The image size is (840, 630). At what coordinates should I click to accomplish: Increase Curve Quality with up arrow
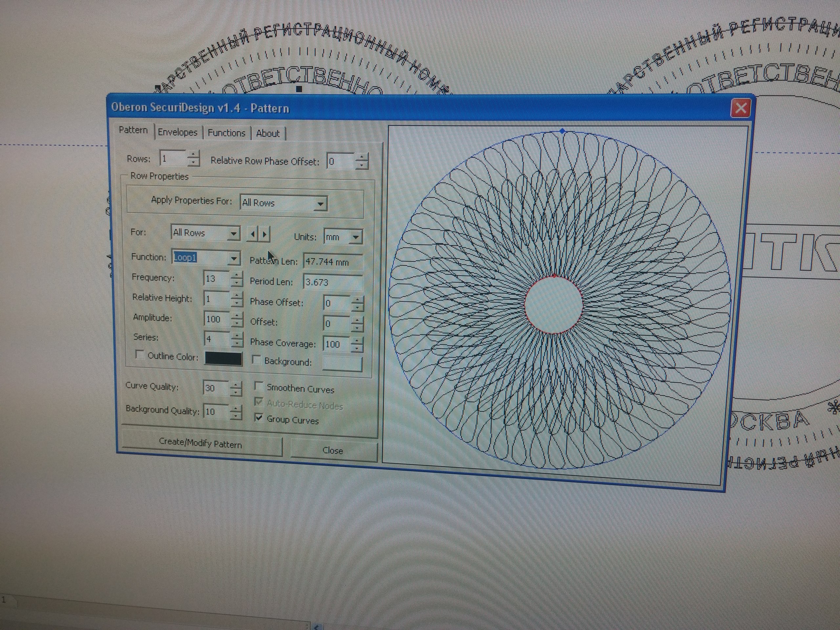236,385
